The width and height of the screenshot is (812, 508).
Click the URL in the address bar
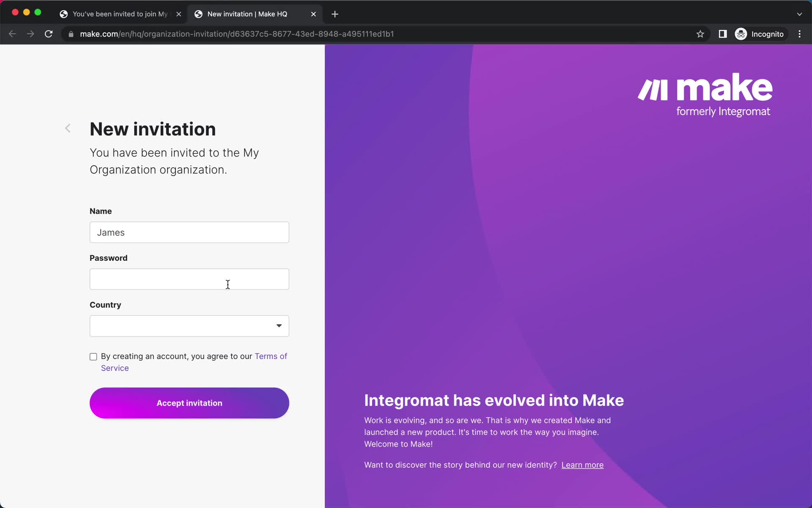(237, 34)
